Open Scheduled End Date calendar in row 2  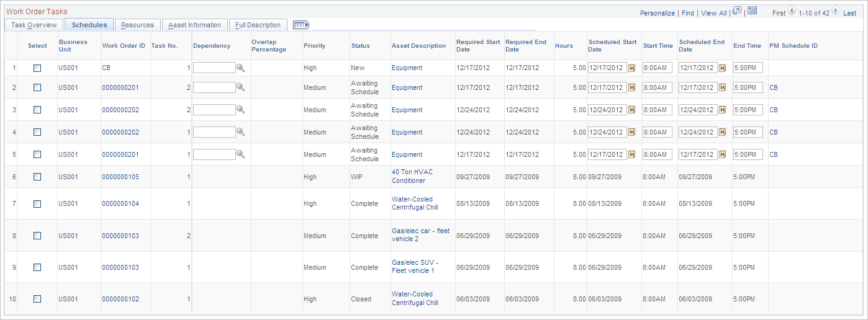(x=723, y=88)
